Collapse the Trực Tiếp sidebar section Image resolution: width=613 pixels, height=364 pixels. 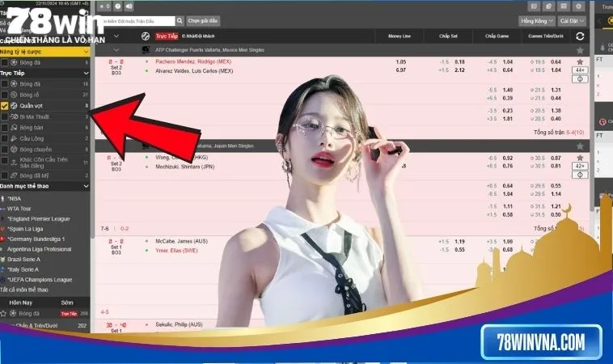click(x=86, y=73)
